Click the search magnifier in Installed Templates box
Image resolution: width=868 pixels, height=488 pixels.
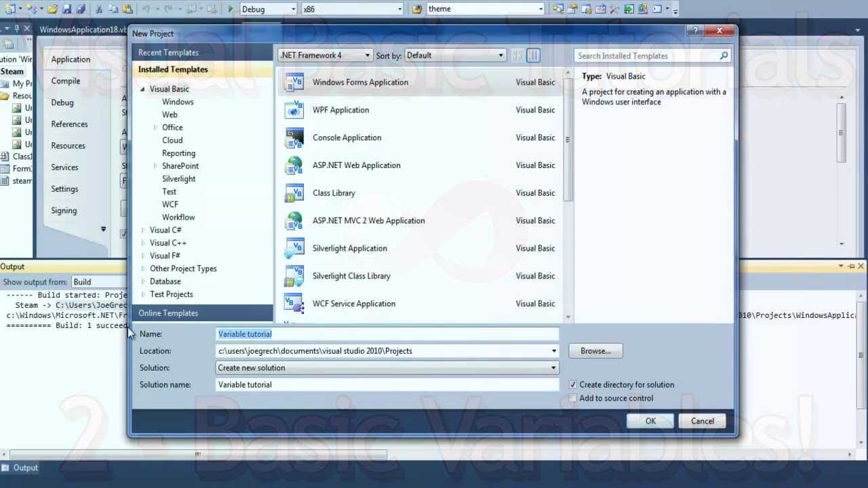tap(724, 56)
